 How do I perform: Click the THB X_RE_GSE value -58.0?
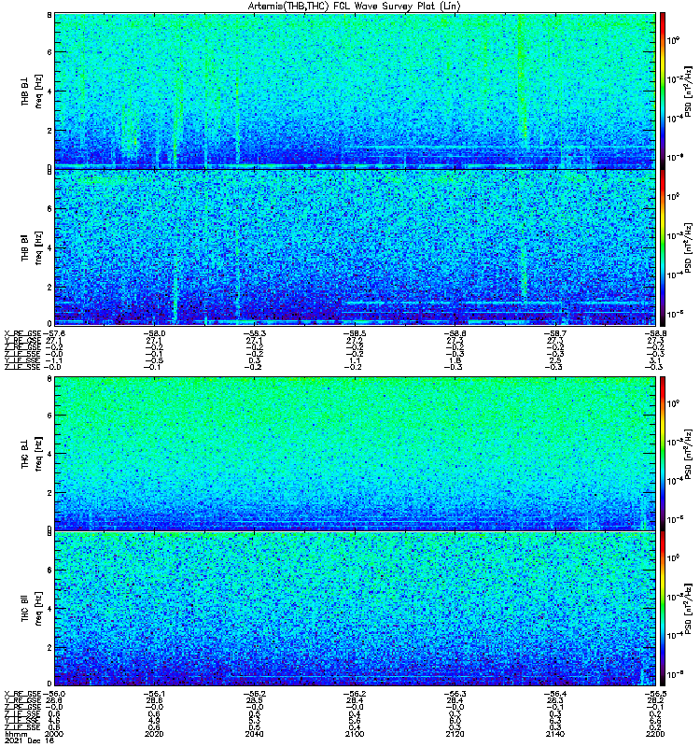tap(154, 333)
